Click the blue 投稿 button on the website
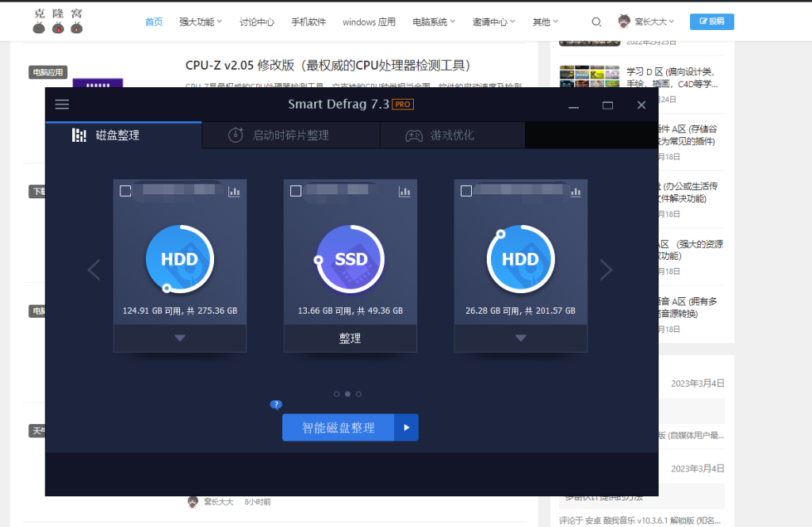The height and width of the screenshot is (527, 812). tap(711, 21)
